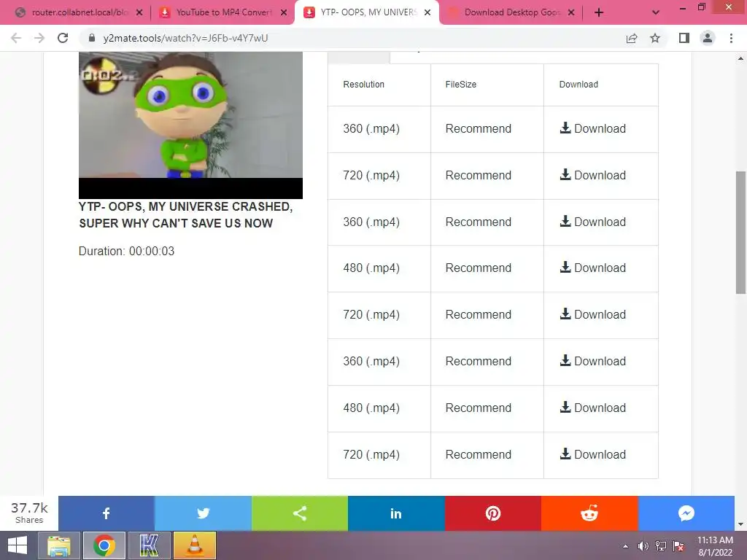747x560 pixels.
Task: Click the Download column header text
Action: pyautogui.click(x=578, y=85)
